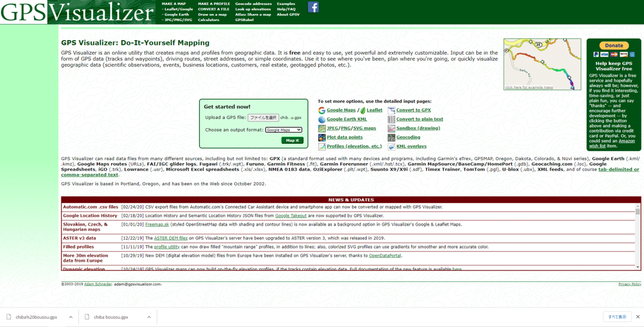Screen dimensions: 644x327
Task: Click the file icon of chiba bousou.gpx download
Action: [88, 317]
